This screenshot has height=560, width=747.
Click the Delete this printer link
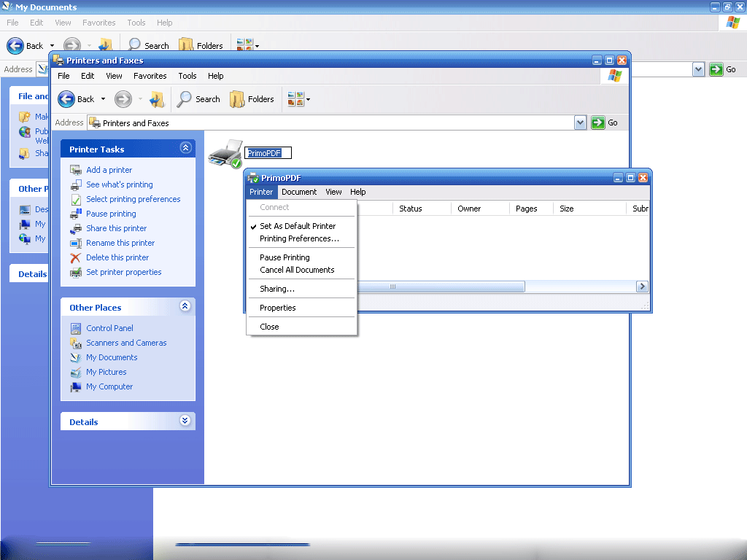pyautogui.click(x=117, y=257)
